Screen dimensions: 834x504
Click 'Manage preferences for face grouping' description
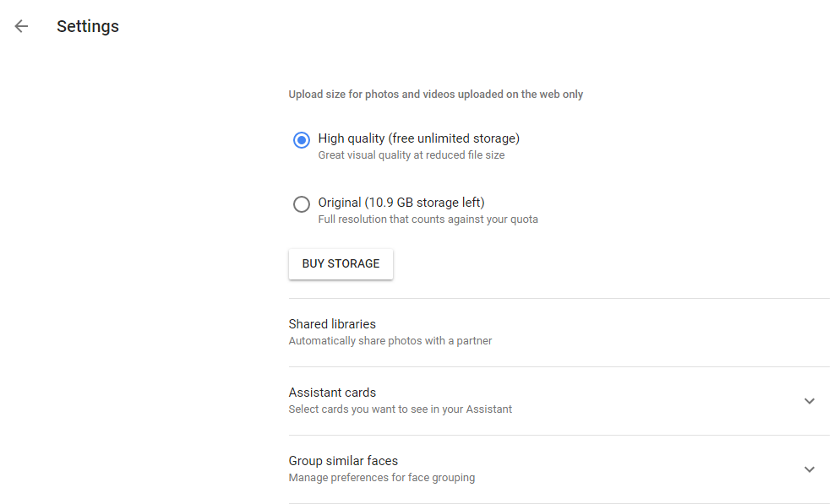[382, 478]
